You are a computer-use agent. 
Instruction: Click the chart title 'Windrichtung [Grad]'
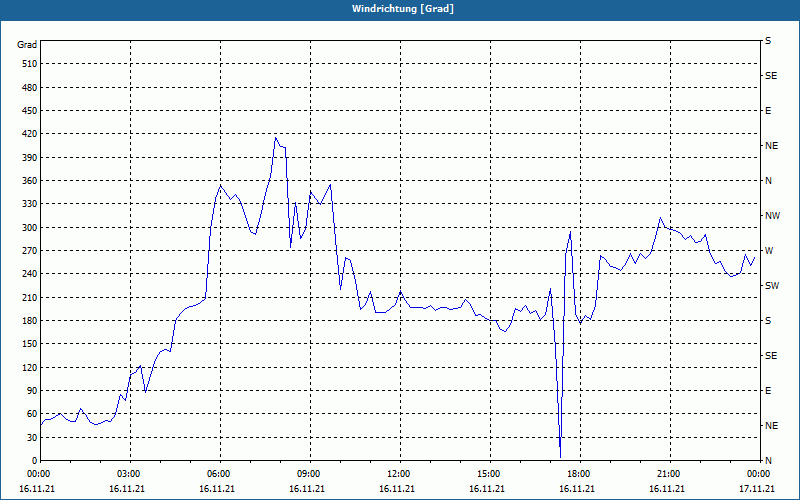click(403, 9)
